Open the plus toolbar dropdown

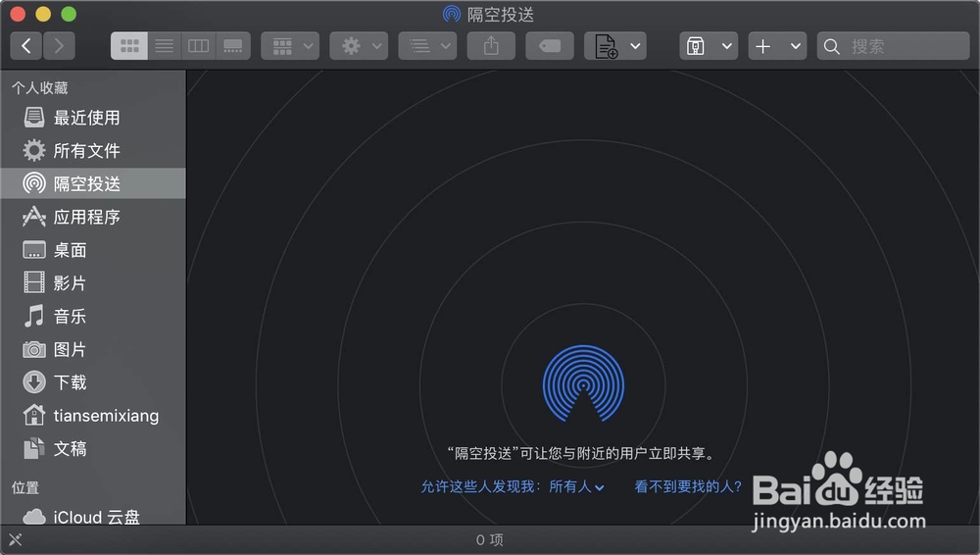777,46
